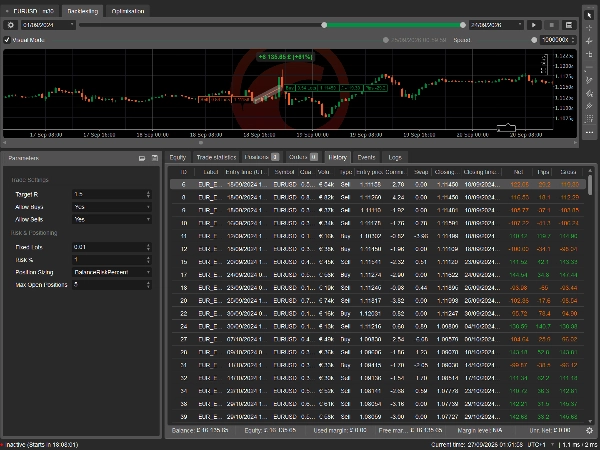600x450 pixels.
Task: Select history row with ID 22
Action: point(378,313)
